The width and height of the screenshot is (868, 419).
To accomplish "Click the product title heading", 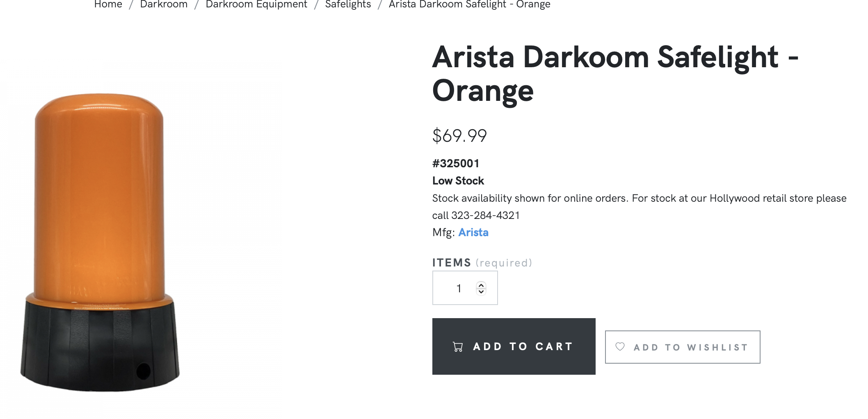I will [x=614, y=74].
